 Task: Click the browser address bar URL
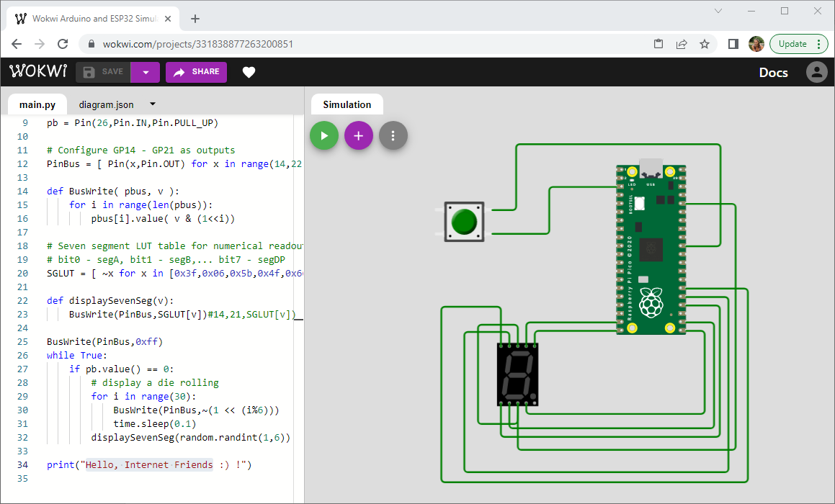point(198,44)
